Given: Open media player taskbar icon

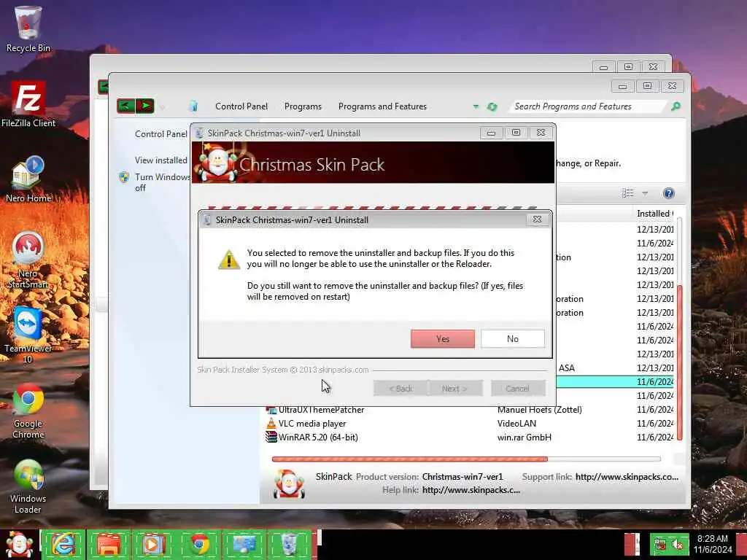Looking at the screenshot, I should (x=153, y=544).
